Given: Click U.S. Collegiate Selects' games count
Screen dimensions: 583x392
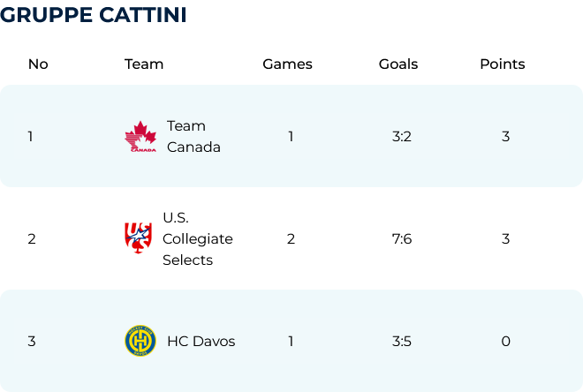Looking at the screenshot, I should click(x=291, y=238).
